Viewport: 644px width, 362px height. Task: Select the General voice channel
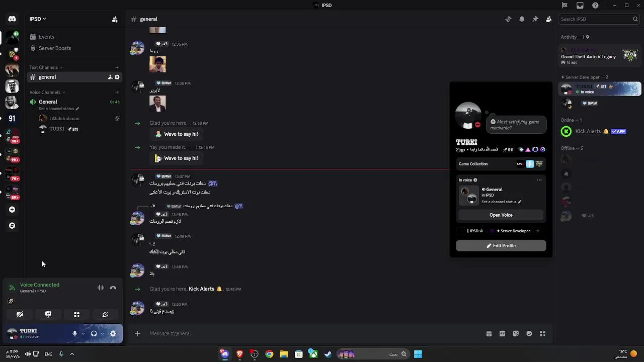tap(48, 102)
